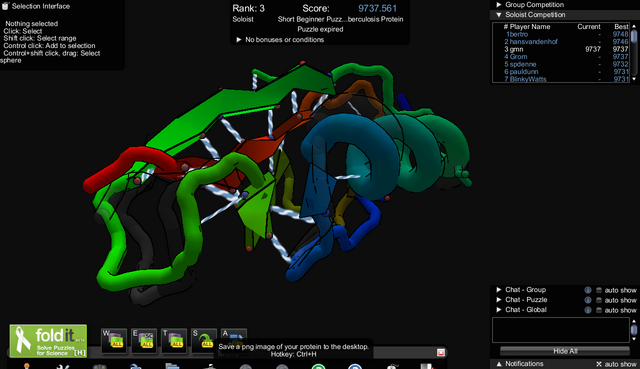This screenshot has width=640, height=369.
Task: Click the Foldit logo button
Action: click(x=48, y=341)
